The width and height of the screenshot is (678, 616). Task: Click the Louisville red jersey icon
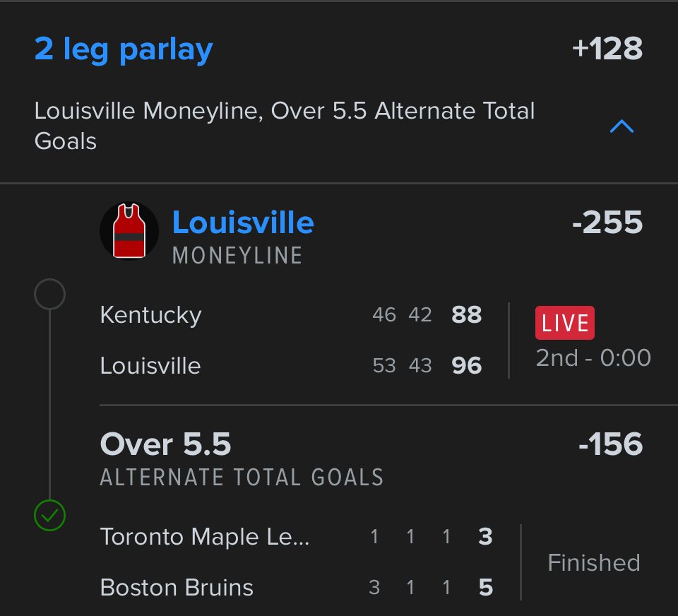[x=129, y=231]
